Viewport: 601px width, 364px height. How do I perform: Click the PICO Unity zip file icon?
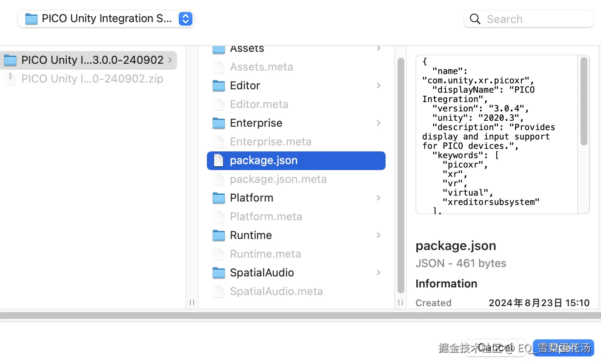10,79
